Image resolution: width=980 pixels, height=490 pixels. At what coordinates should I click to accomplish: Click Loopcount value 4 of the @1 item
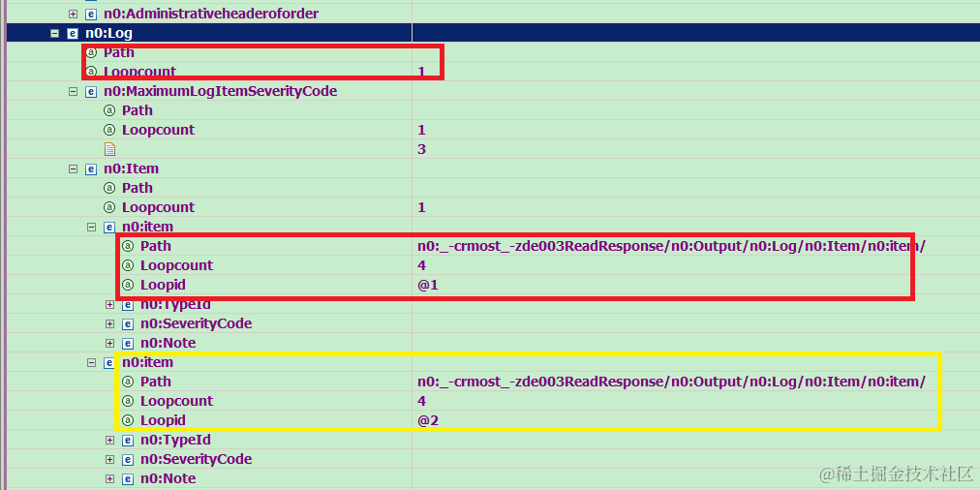coord(422,265)
